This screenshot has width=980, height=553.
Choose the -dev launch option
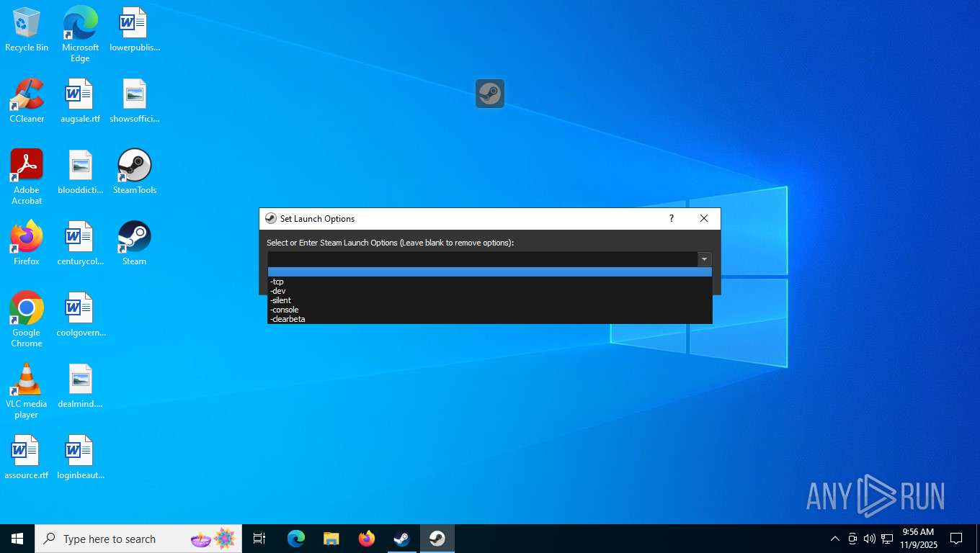(490, 291)
